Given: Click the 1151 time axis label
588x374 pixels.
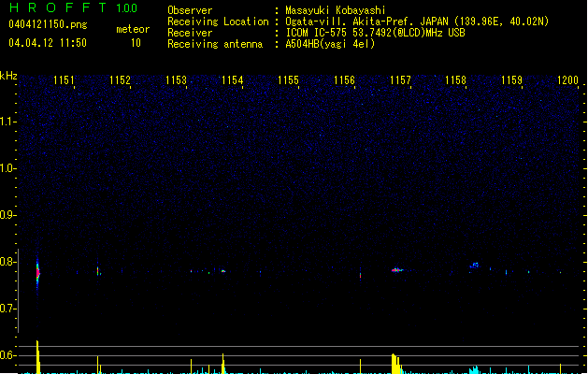Looking at the screenshot, I should (x=64, y=80).
